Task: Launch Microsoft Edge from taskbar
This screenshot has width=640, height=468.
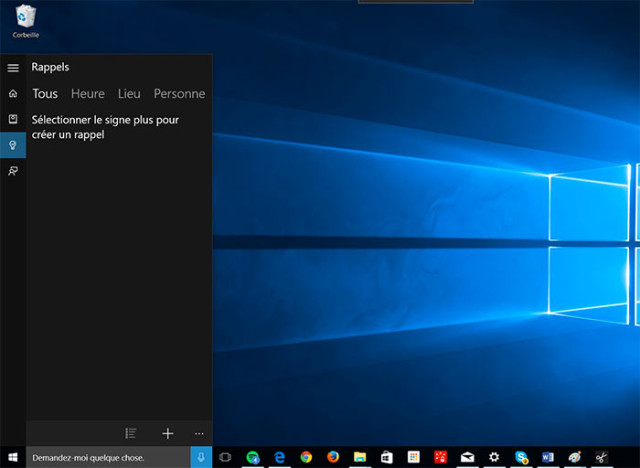Action: tap(280, 457)
